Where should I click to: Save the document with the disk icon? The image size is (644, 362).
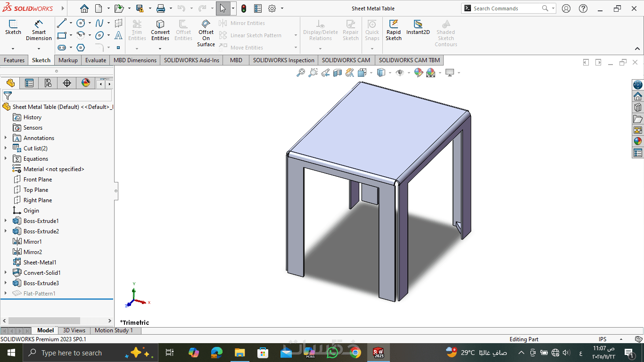pos(140,8)
